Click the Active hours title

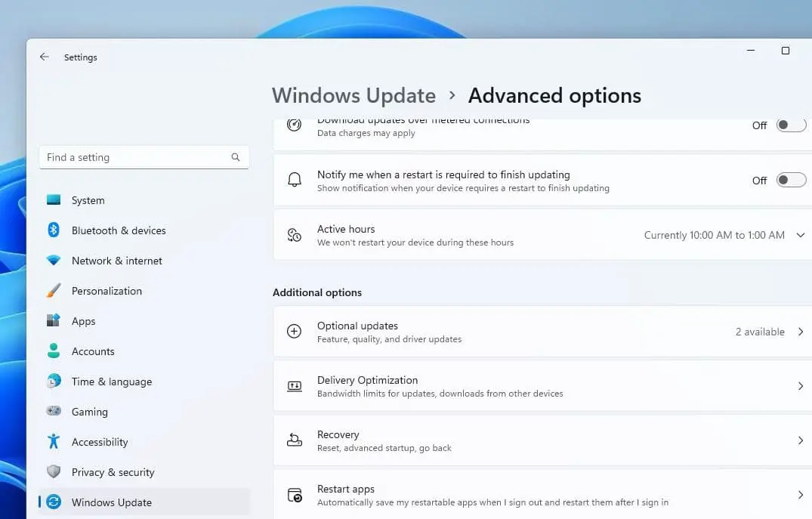tap(346, 228)
